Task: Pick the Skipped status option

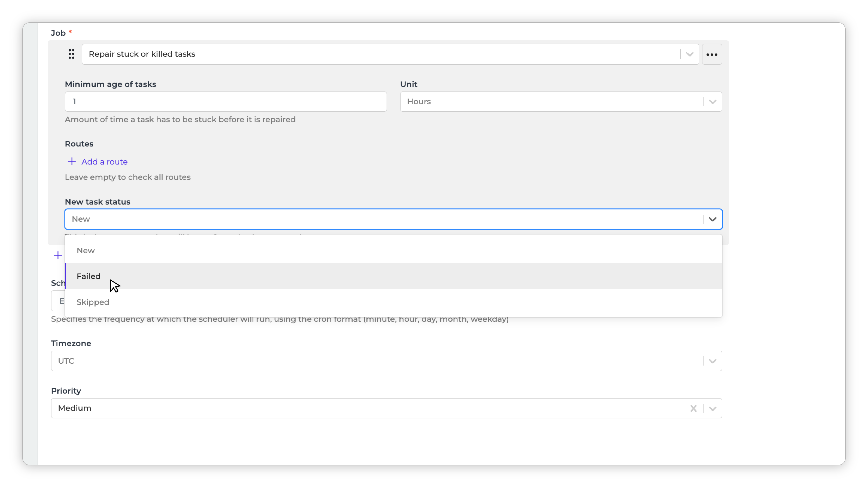Action: click(93, 302)
